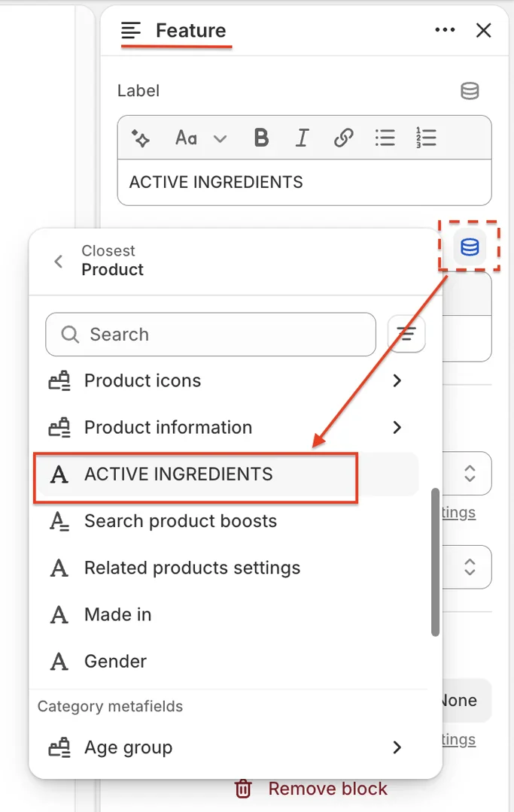Go back from Closest Product list
This screenshot has width=514, height=812.
[59, 261]
